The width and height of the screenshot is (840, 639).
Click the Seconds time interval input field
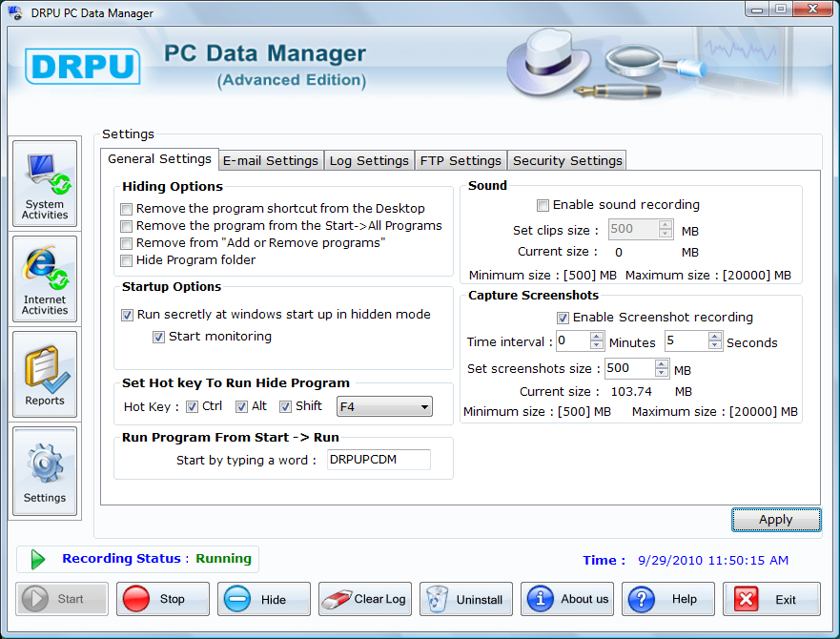(x=686, y=340)
